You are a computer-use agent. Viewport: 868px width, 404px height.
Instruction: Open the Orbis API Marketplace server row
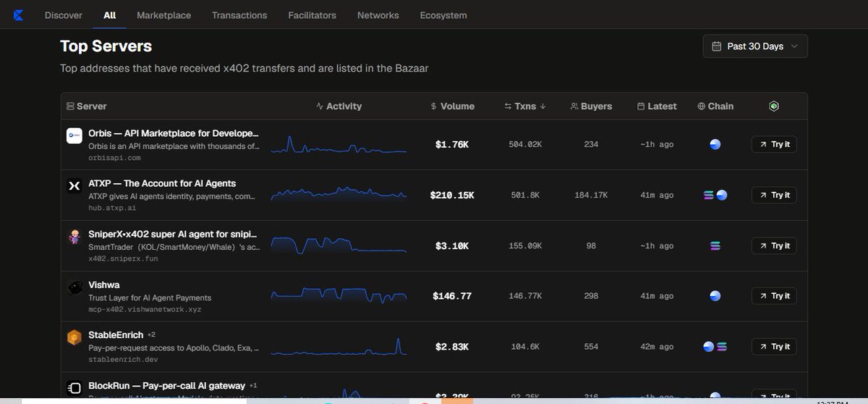point(434,145)
